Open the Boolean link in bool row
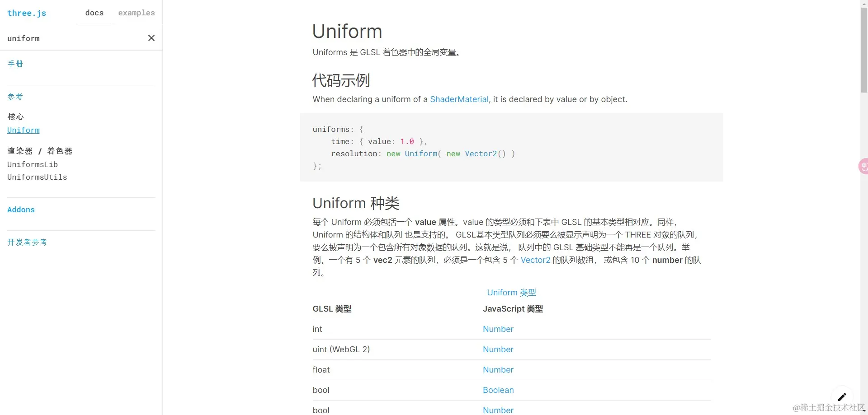This screenshot has width=868, height=415. (x=498, y=390)
